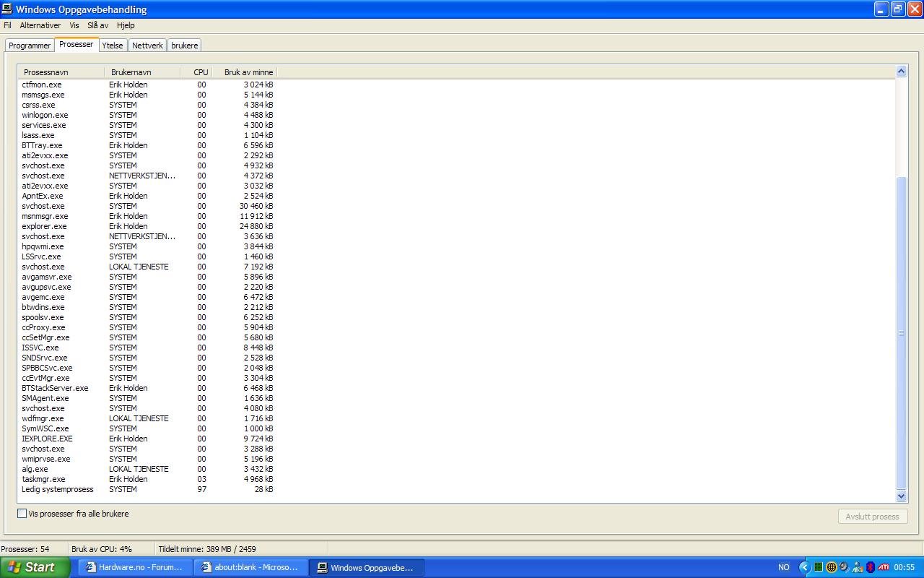Open the Hjelp menu
Image resolution: width=924 pixels, height=578 pixels.
(x=126, y=25)
